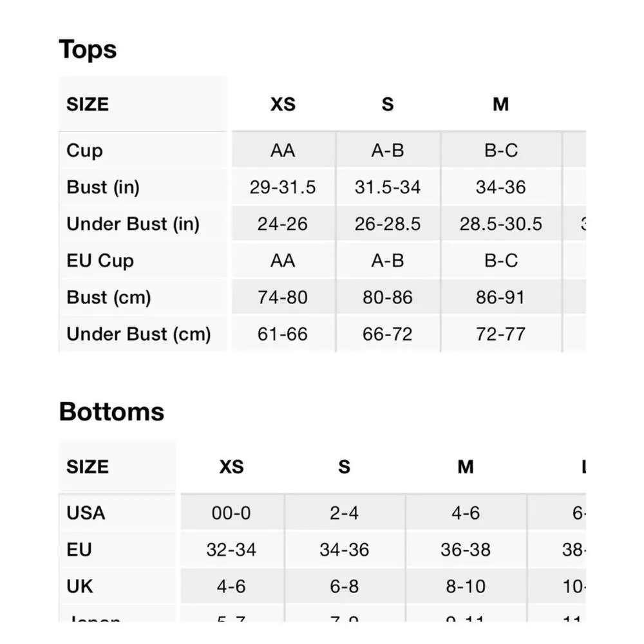Click the Bottoms section heading

tap(111, 412)
